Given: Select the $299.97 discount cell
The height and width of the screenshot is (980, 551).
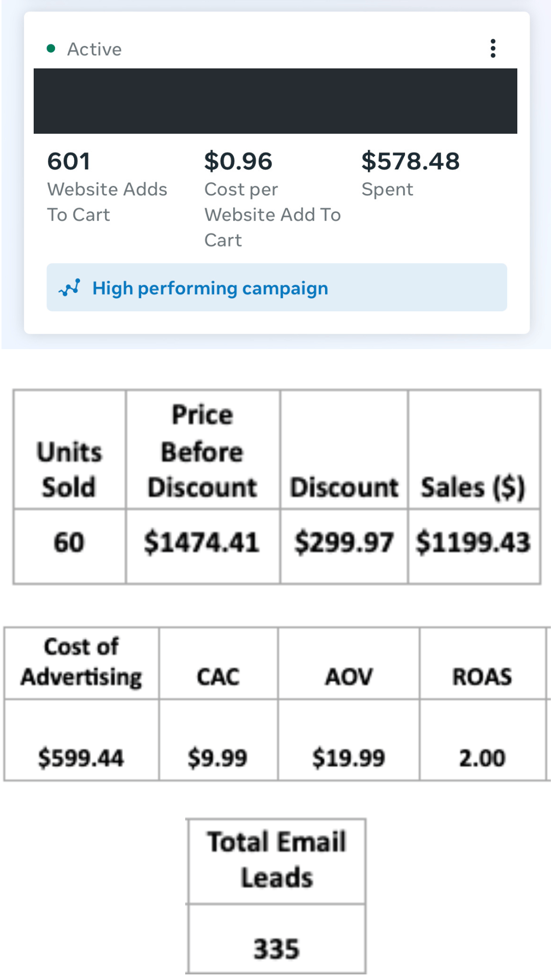Looking at the screenshot, I should click(344, 543).
